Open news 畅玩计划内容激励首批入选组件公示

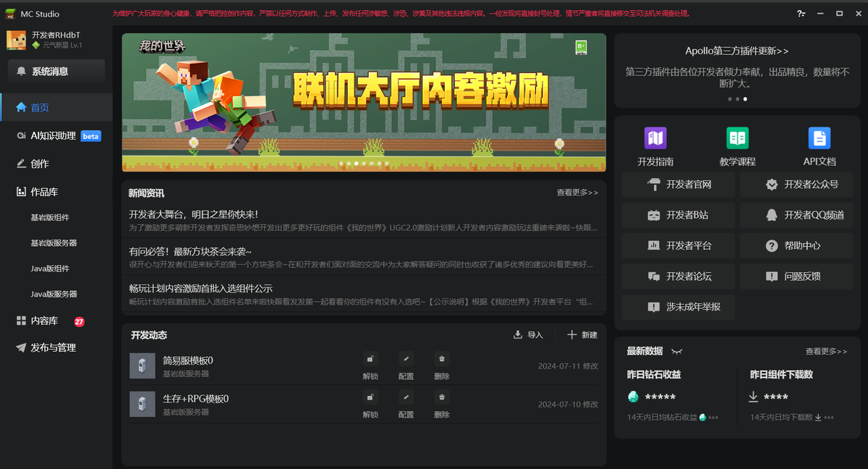(200, 288)
